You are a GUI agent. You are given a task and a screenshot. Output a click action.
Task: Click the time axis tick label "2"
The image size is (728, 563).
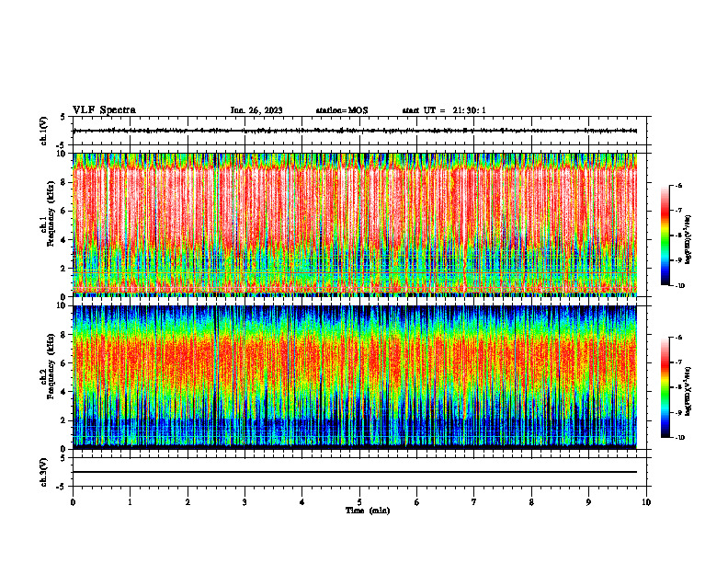pyautogui.click(x=188, y=502)
